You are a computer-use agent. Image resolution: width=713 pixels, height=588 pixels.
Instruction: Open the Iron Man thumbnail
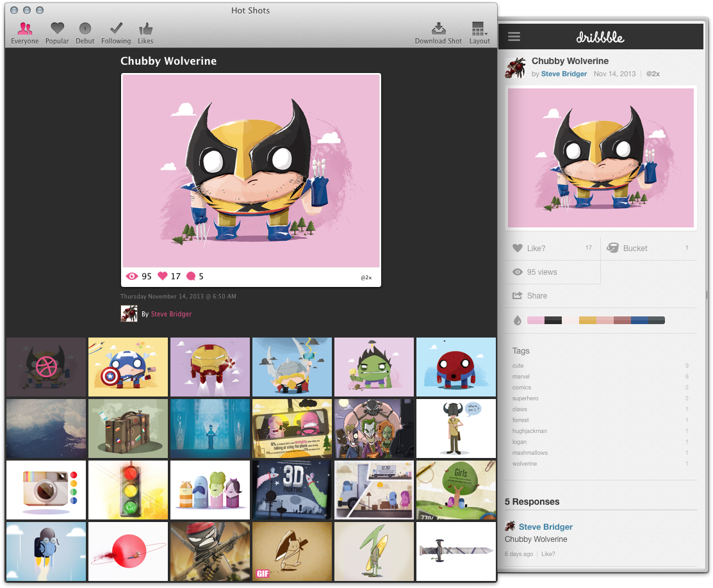click(210, 367)
